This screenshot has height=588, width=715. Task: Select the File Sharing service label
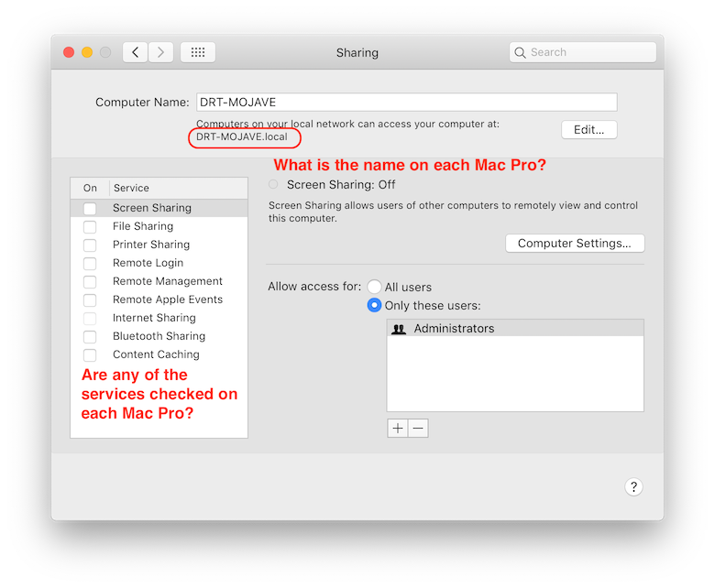[143, 226]
